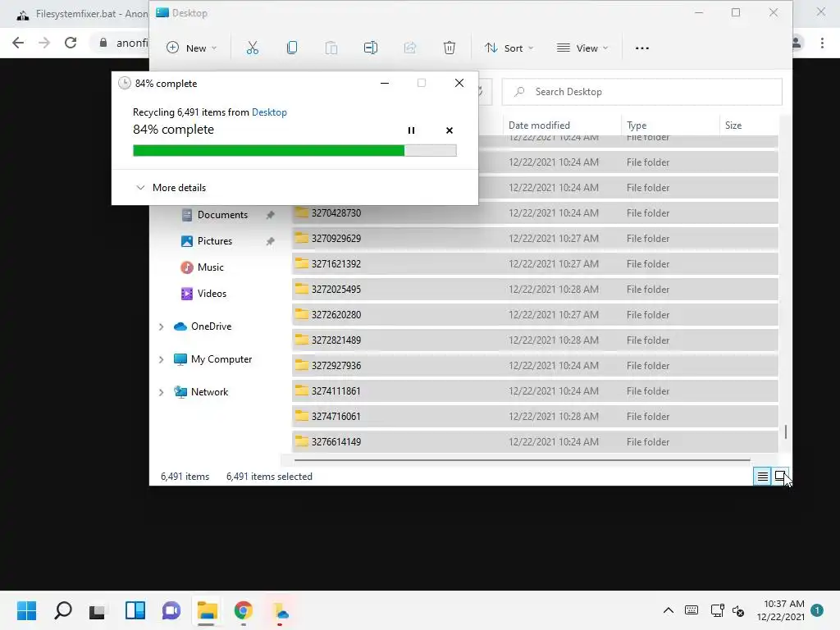Screen dimensions: 840x630
Task: Open Task View on taskbar
Action: pyautogui.click(x=98, y=610)
